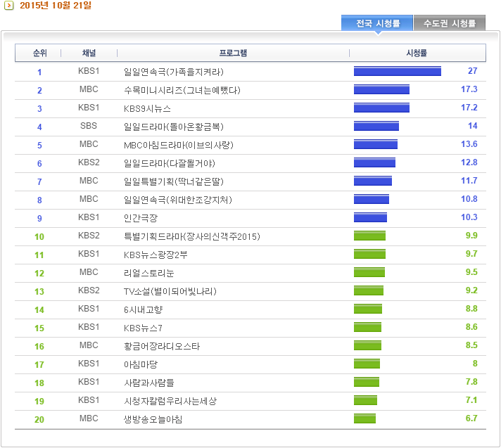
Task: Click the rating value 8.6
Action: [x=471, y=327]
